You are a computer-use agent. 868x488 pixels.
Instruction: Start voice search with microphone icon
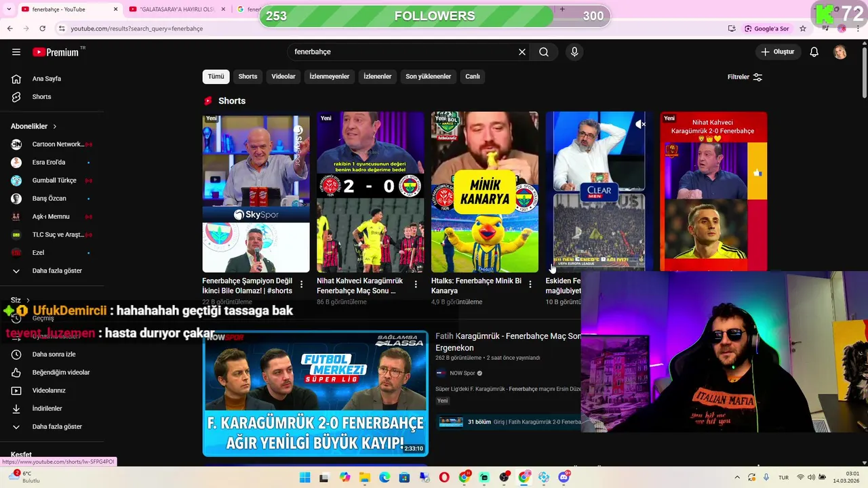tap(574, 52)
